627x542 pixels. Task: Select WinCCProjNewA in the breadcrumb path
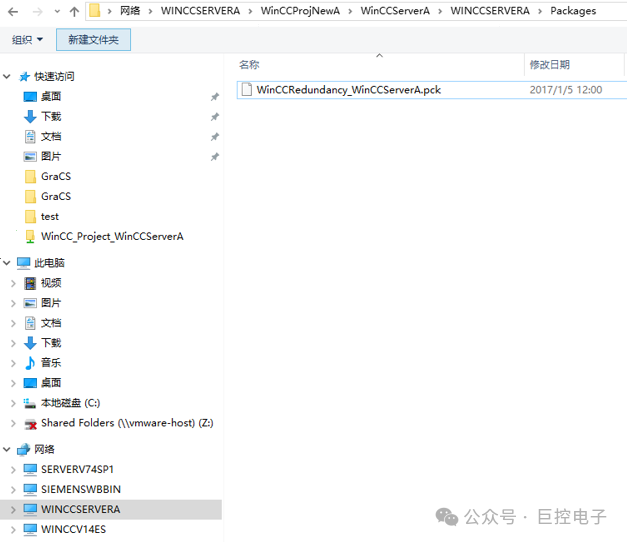pyautogui.click(x=300, y=11)
